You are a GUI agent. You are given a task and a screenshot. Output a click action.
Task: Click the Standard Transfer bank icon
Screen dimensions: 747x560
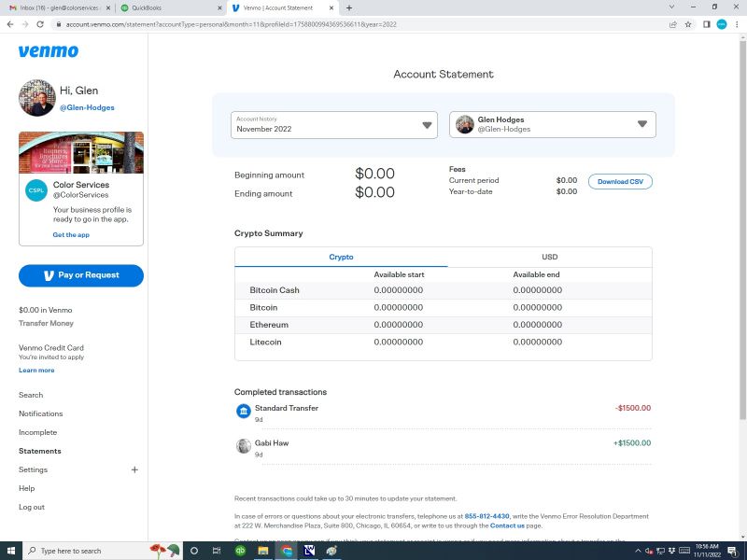244,412
